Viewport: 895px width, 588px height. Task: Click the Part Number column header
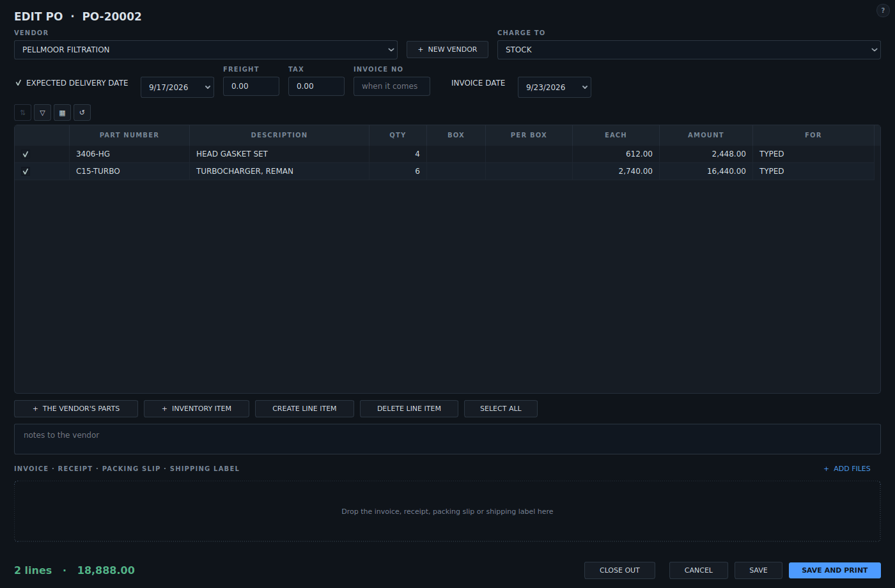(129, 135)
